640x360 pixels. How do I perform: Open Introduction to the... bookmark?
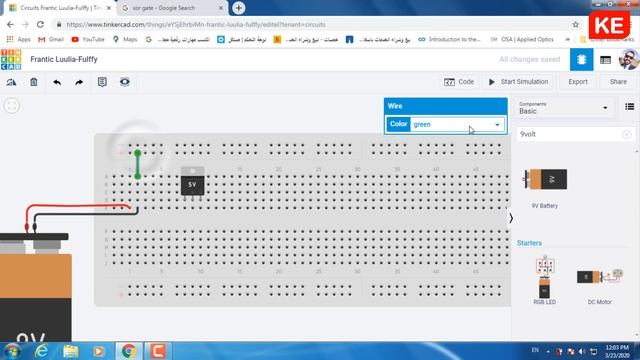click(449, 40)
